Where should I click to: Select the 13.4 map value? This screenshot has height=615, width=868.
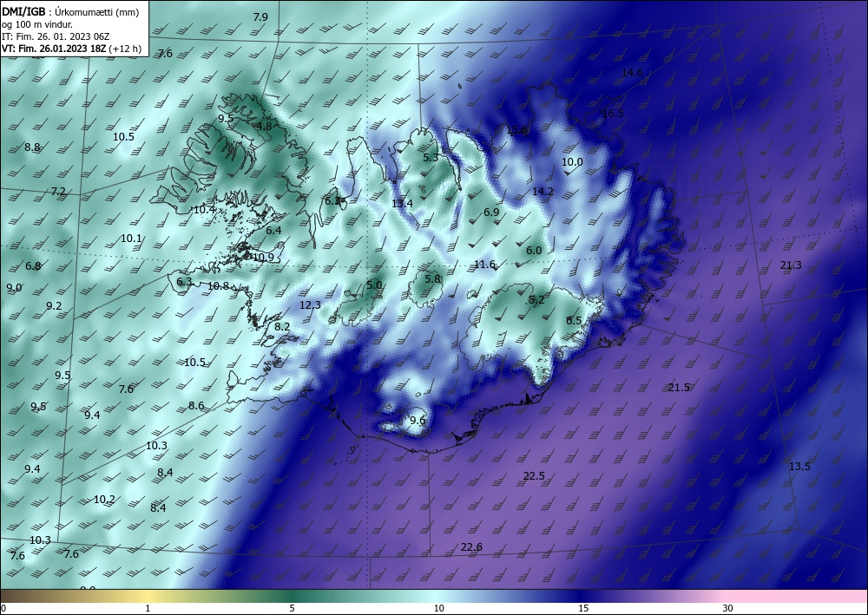[402, 204]
